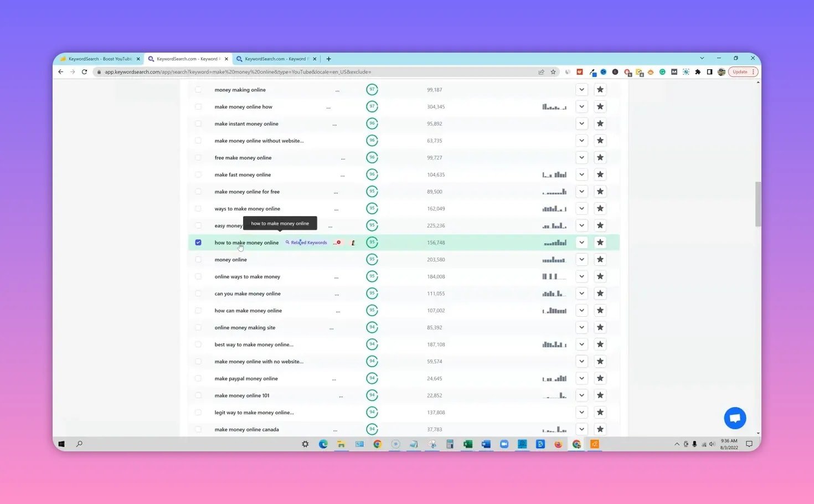Click the Chrome Update button
This screenshot has width=814, height=504.
[739, 71]
